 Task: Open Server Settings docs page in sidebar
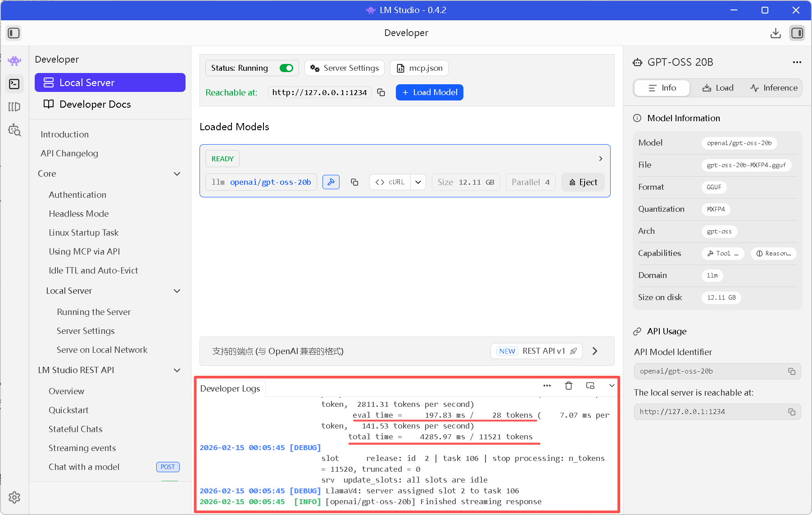tap(86, 331)
